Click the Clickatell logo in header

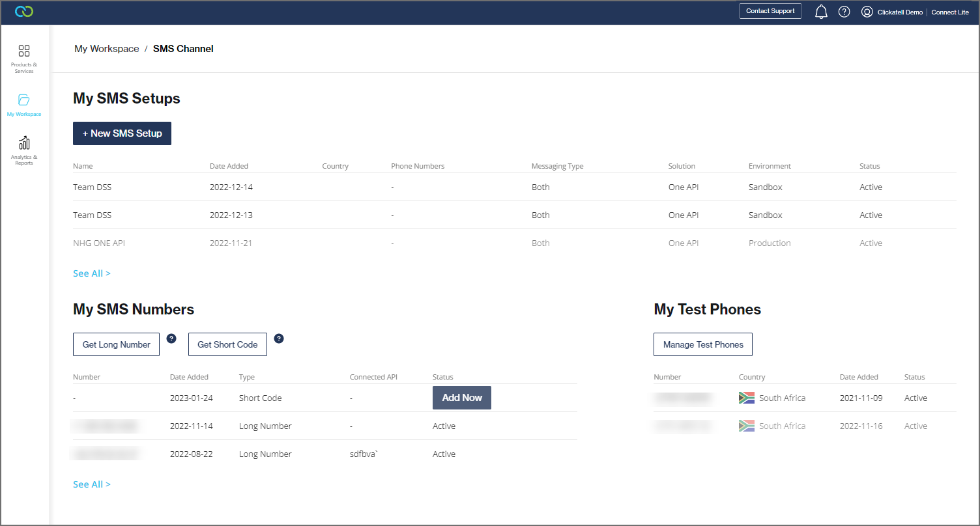[x=24, y=12]
